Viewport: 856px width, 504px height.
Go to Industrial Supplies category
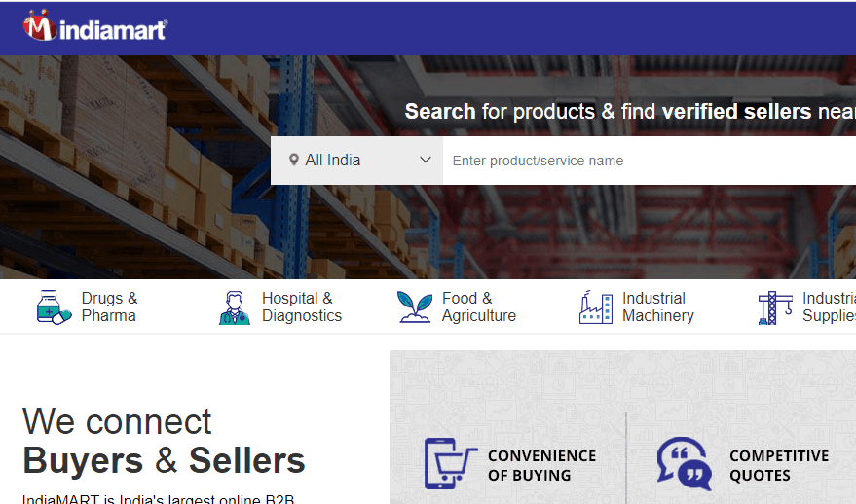(829, 307)
